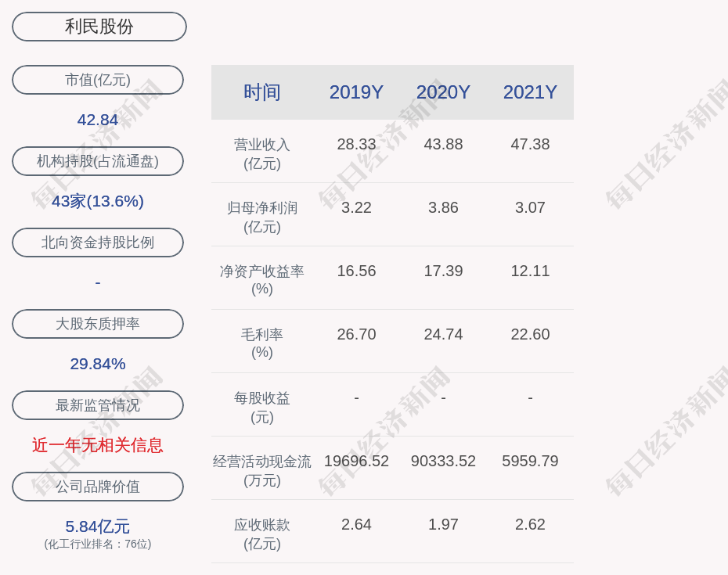Click the 毛利率 value 22.60 for 2021Y

tap(530, 334)
